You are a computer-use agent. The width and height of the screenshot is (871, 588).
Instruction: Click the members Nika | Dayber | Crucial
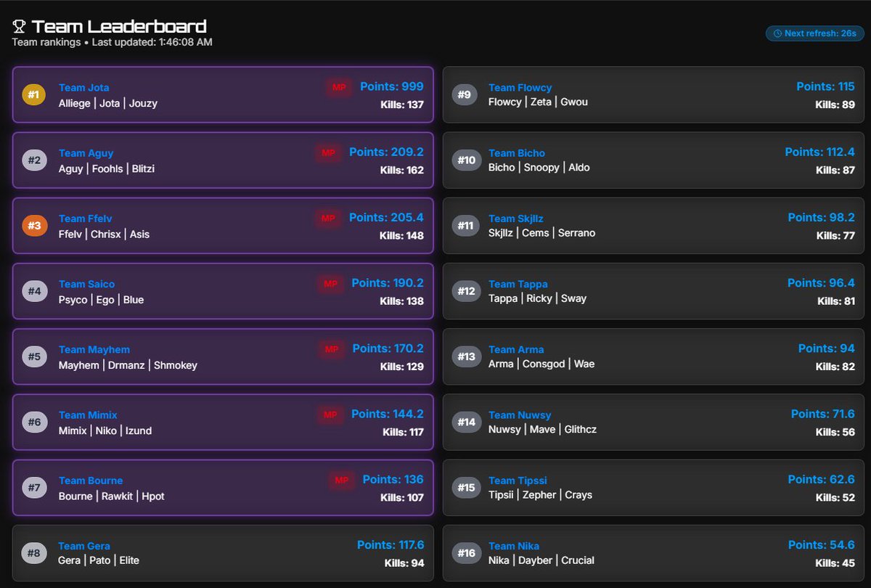(x=541, y=560)
